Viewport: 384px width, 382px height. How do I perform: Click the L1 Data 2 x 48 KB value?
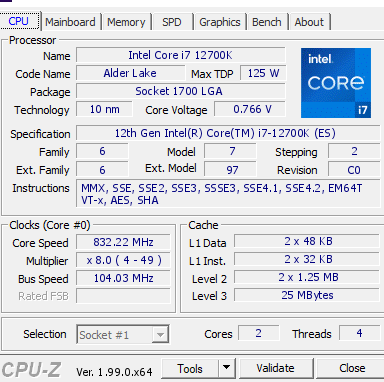point(307,241)
